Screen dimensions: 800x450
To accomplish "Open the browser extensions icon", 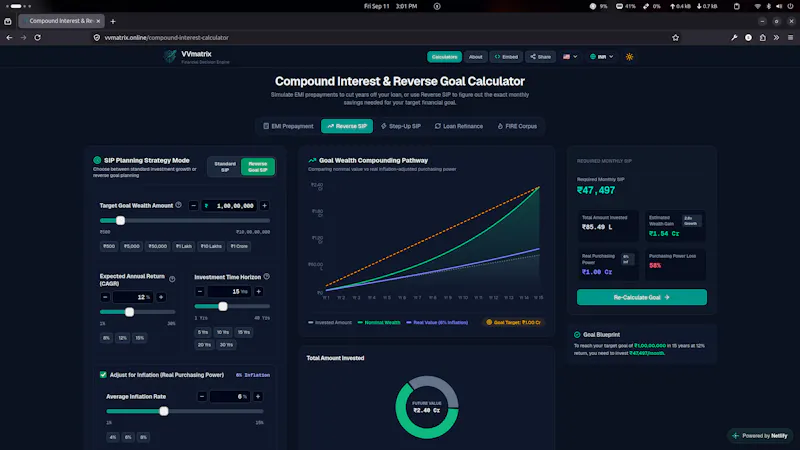I will pyautogui.click(x=762, y=37).
